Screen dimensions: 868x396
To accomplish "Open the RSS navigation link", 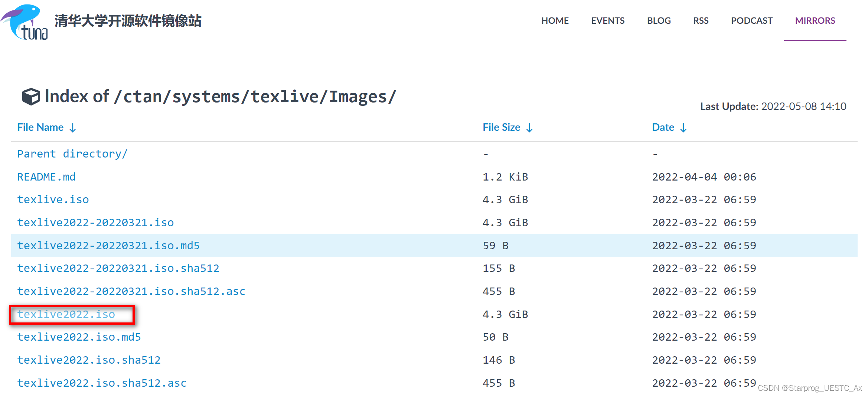I will click(x=701, y=21).
